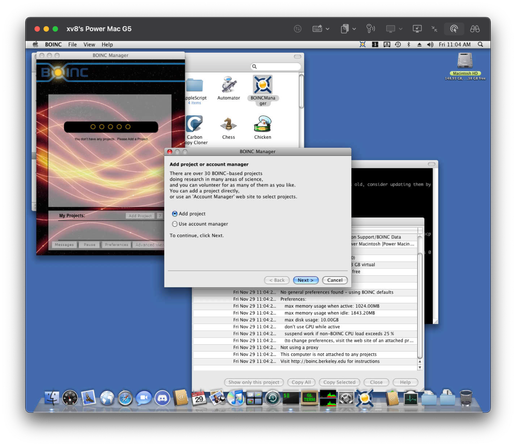Click Help button in messages window
The image size is (516, 446).
tap(405, 382)
